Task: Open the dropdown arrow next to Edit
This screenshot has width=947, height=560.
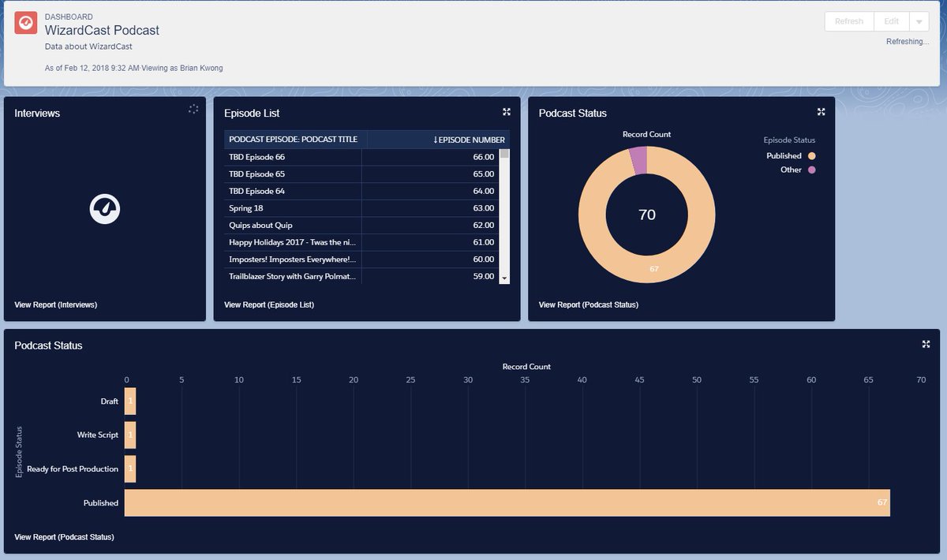Action: [919, 21]
